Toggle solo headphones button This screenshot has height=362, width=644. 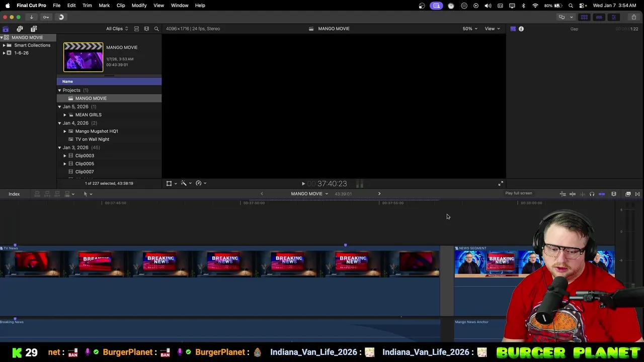point(592,194)
